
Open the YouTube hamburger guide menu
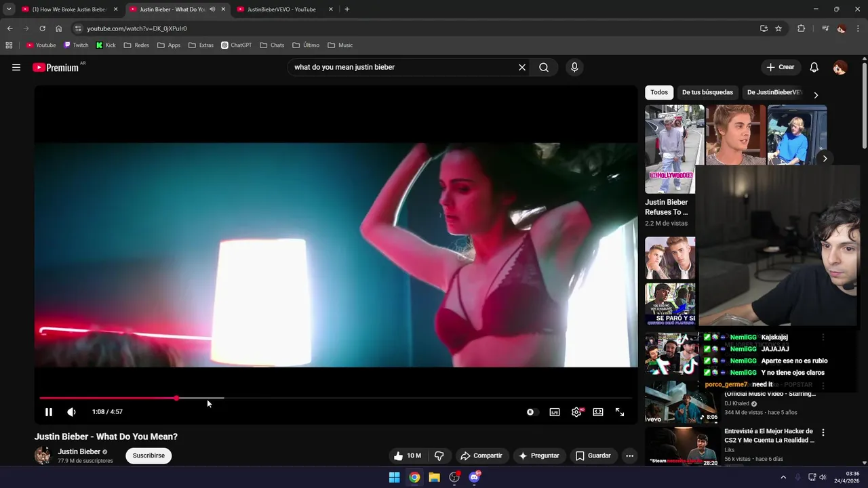(x=16, y=67)
